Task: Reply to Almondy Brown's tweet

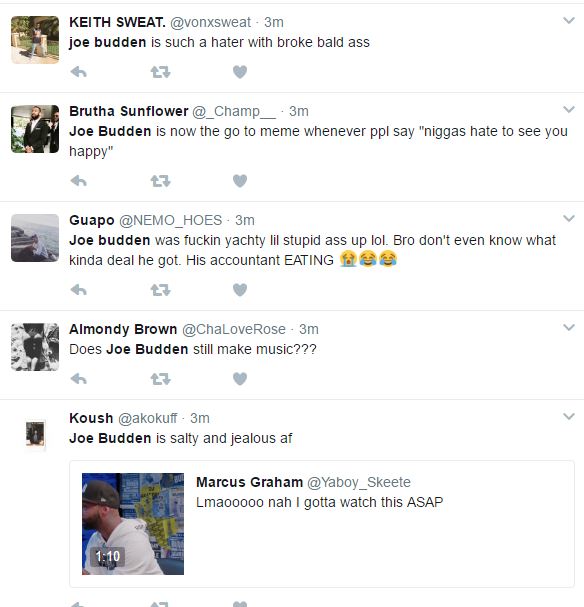Action: point(79,379)
